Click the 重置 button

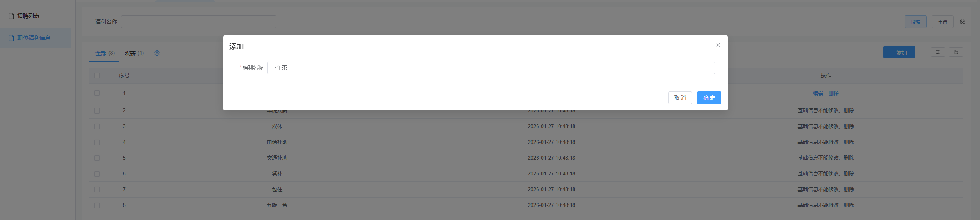pos(942,22)
